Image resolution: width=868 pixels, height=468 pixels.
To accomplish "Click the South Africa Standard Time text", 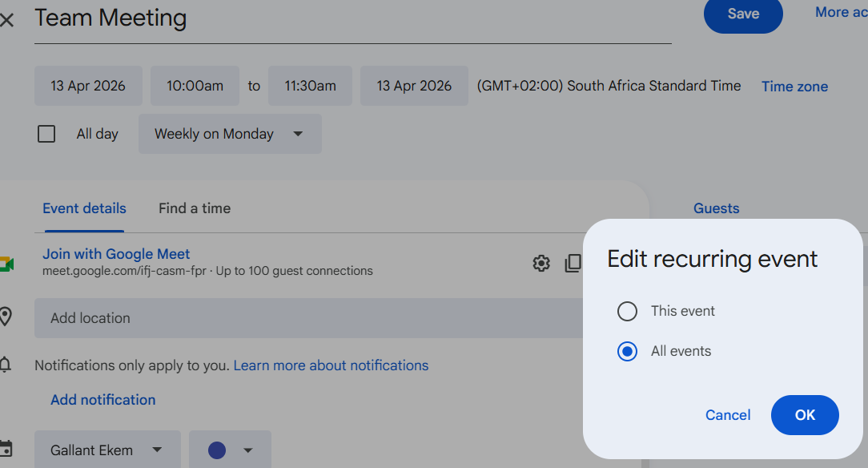I will pyautogui.click(x=653, y=86).
